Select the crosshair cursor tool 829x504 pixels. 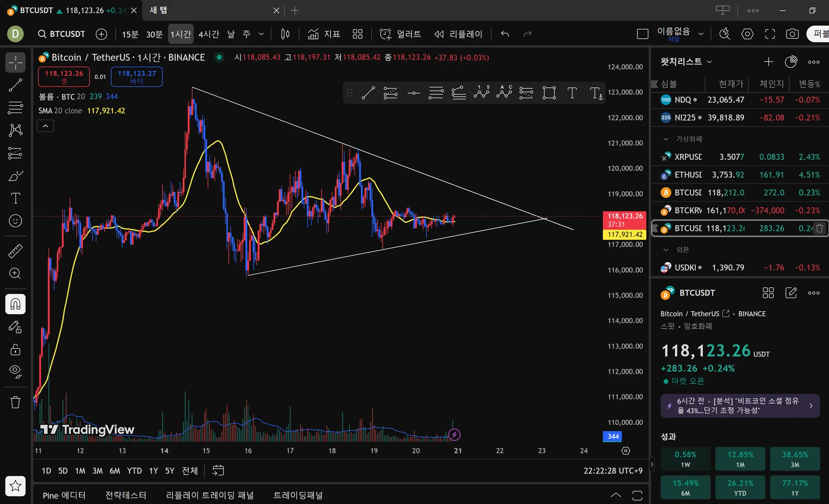15,62
